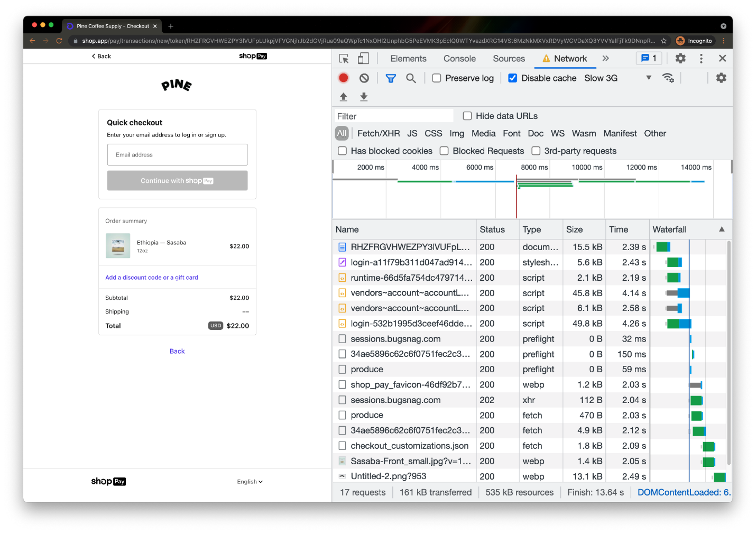Switch to the Sources tab

509,59
